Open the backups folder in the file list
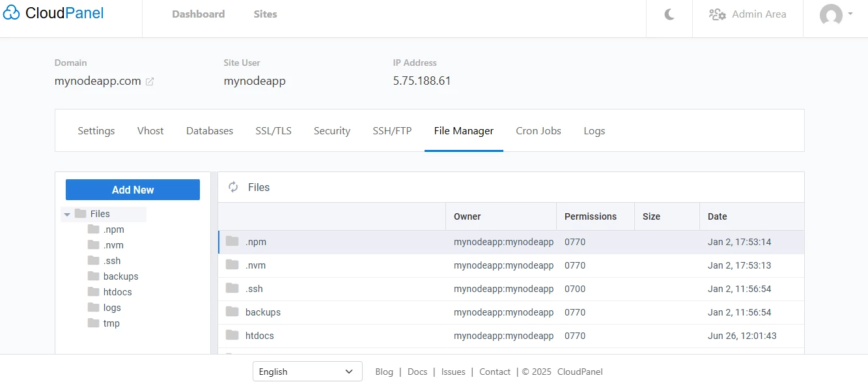 [x=262, y=312]
